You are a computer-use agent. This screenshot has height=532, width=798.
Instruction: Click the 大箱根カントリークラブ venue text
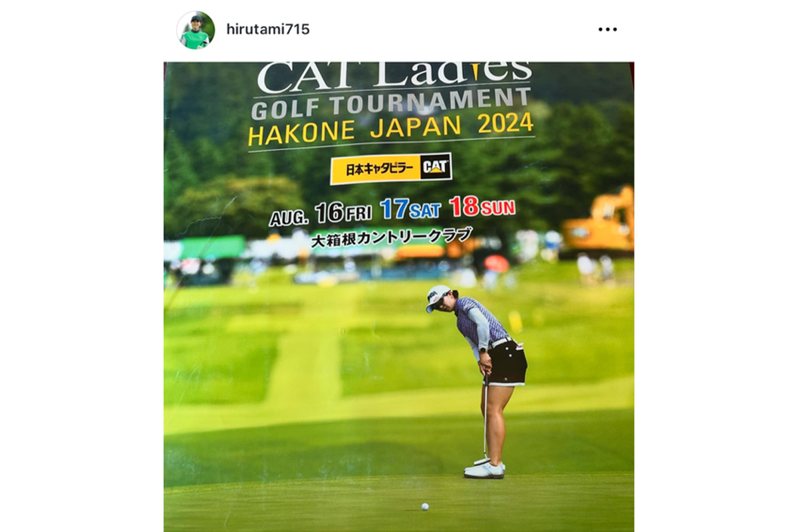click(x=391, y=237)
